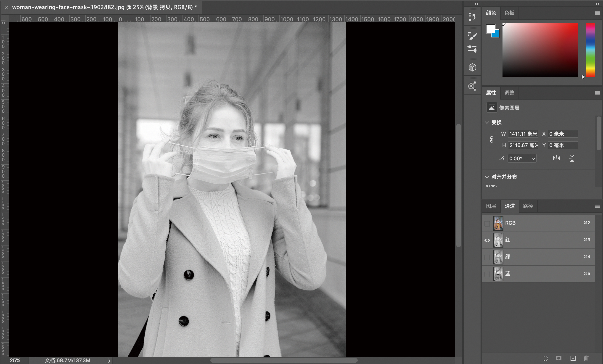Select the 蓝 blue channel row
603x364 pixels.
[538, 274]
